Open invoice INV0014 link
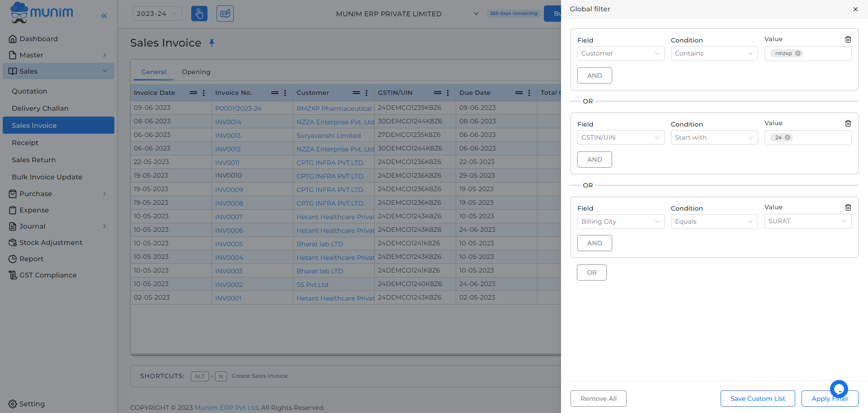The image size is (868, 413). tap(228, 122)
